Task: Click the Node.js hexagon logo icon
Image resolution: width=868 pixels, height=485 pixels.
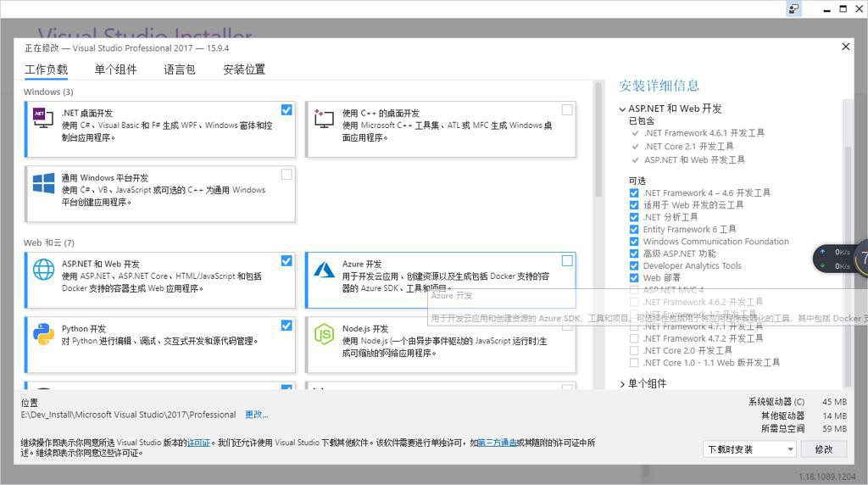Action: pyautogui.click(x=324, y=334)
